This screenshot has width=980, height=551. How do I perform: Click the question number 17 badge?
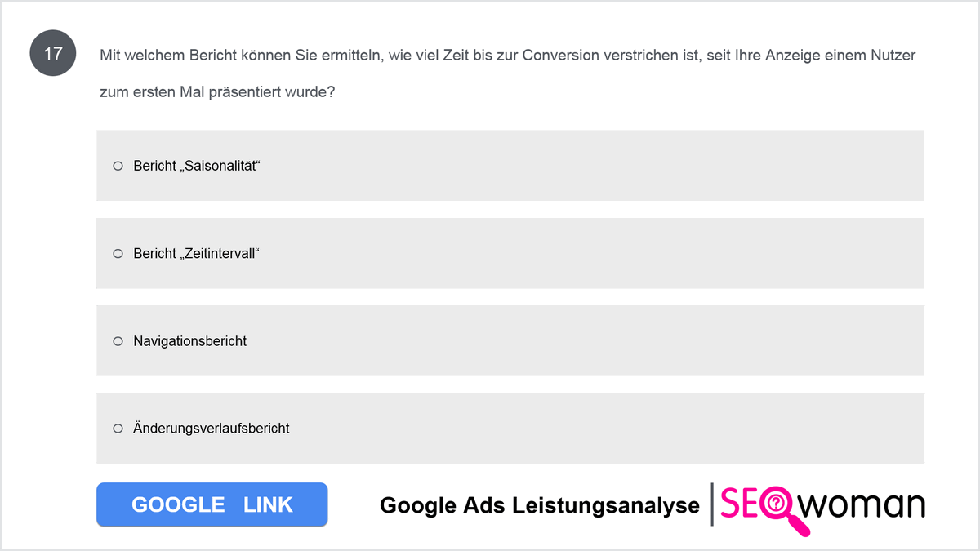53,55
